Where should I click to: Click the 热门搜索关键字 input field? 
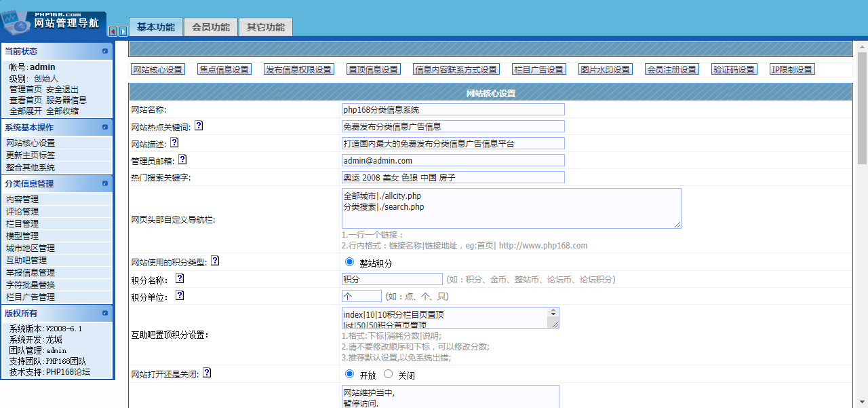[x=453, y=177]
